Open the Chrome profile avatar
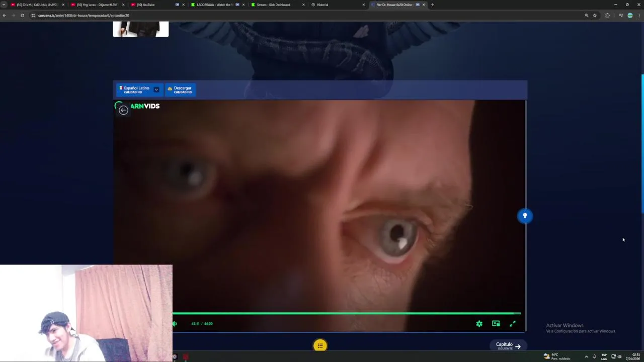 [630, 16]
